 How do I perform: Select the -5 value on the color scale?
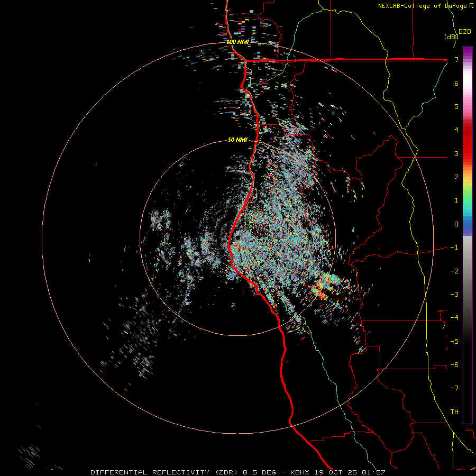(454, 341)
